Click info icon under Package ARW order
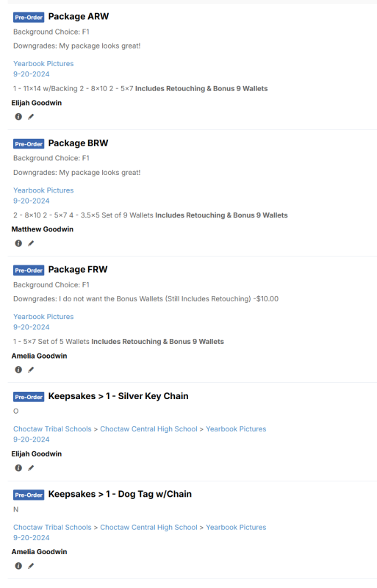 pos(18,117)
